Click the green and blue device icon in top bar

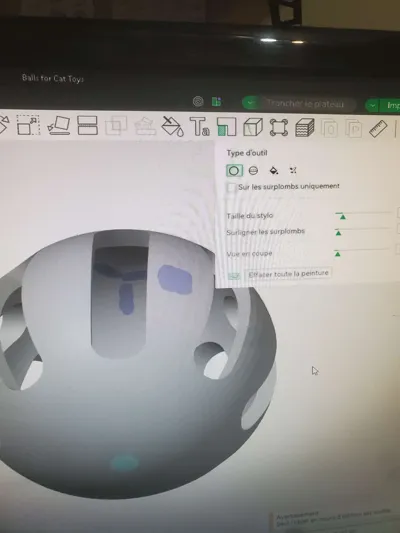point(216,101)
